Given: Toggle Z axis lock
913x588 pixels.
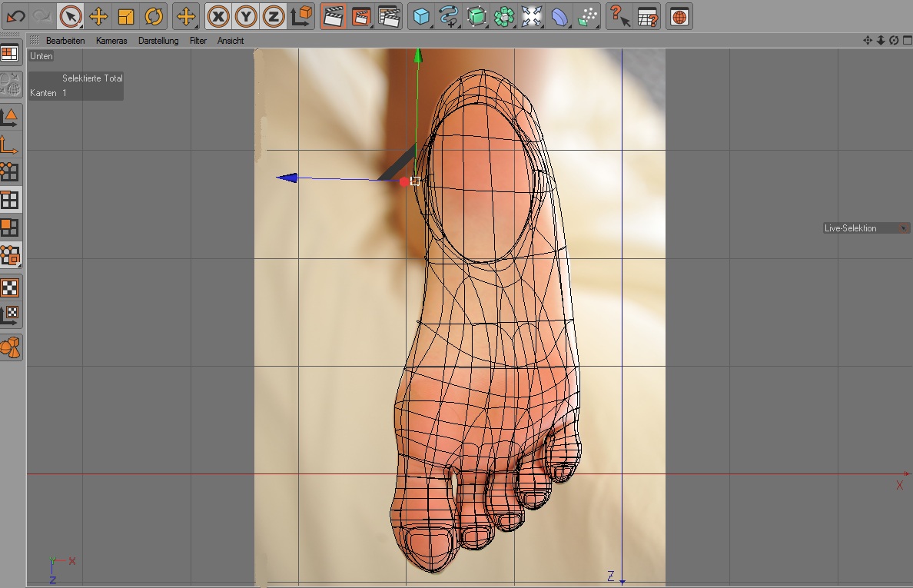Looking at the screenshot, I should [x=273, y=16].
